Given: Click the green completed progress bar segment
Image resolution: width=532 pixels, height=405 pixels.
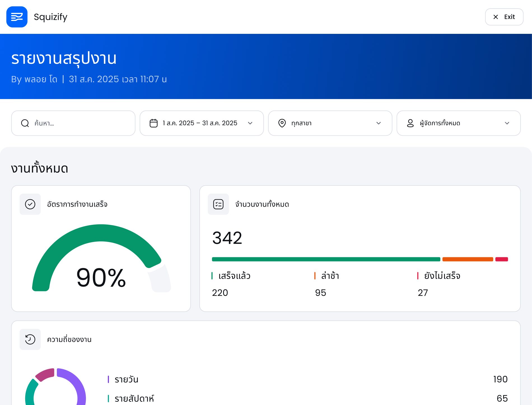Looking at the screenshot, I should point(326,259).
